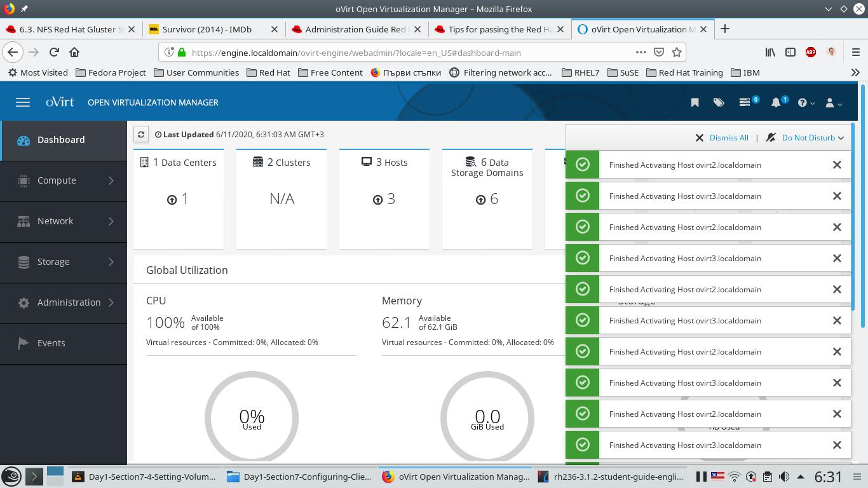The height and width of the screenshot is (488, 868).
Task: Open the Events sidebar item
Action: (x=51, y=343)
